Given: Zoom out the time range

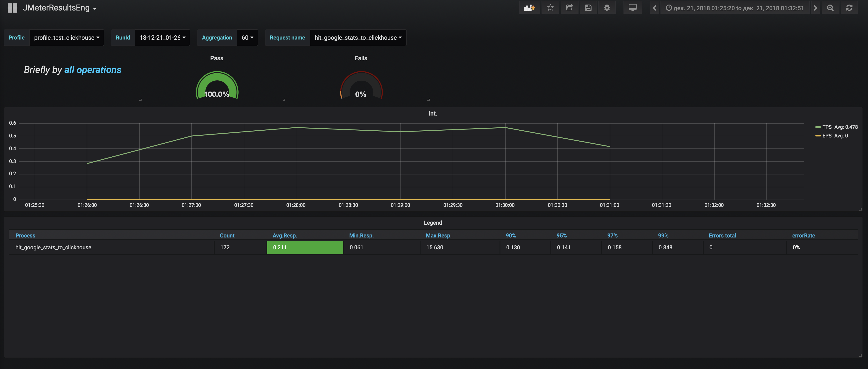Looking at the screenshot, I should point(830,8).
